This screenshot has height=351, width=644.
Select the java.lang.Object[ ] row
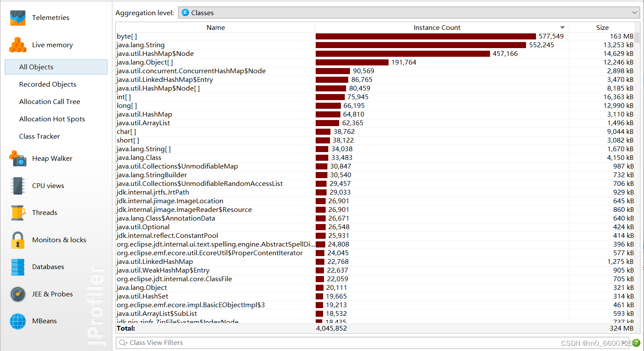click(376, 62)
